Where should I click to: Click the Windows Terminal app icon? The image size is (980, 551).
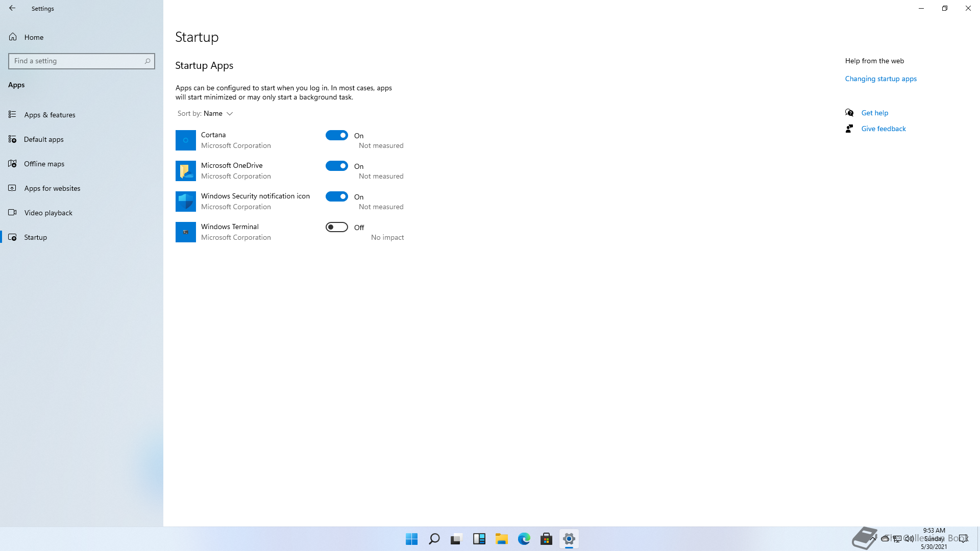[x=186, y=232]
